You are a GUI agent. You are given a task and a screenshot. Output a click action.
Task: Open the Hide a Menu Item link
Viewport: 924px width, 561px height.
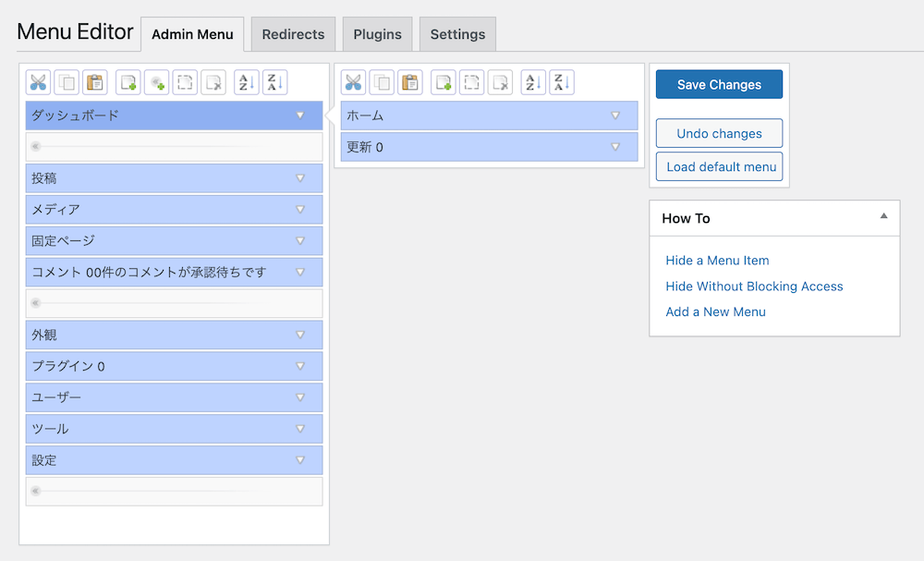[717, 261]
